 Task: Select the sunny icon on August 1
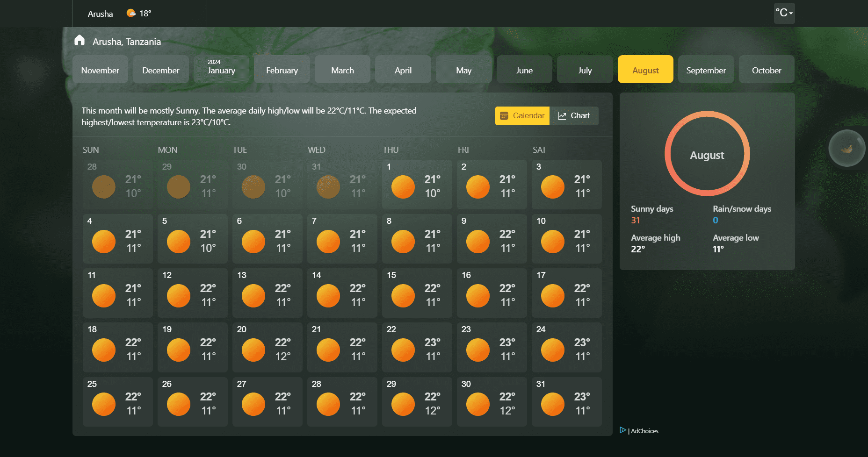[403, 186]
